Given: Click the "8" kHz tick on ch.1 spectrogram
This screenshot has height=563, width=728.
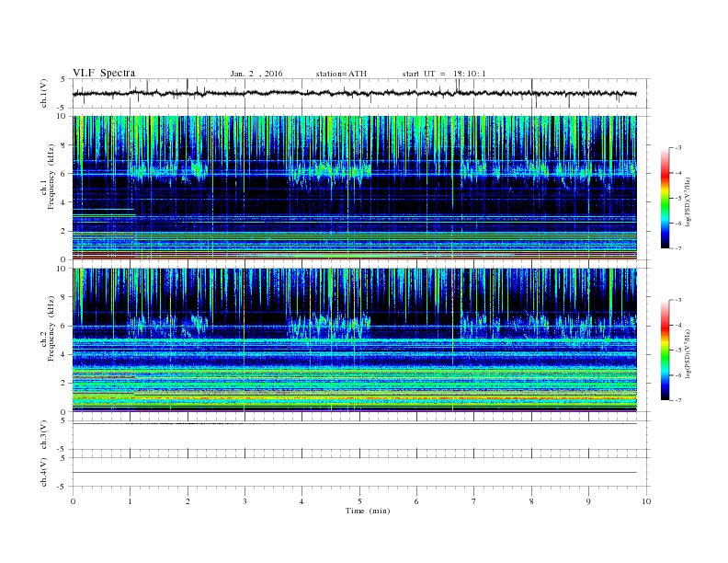Looking at the screenshot, I should pyautogui.click(x=64, y=145).
